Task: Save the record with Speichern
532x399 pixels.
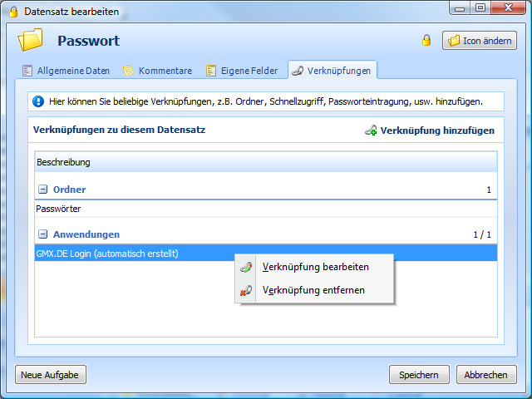Action: coord(419,375)
